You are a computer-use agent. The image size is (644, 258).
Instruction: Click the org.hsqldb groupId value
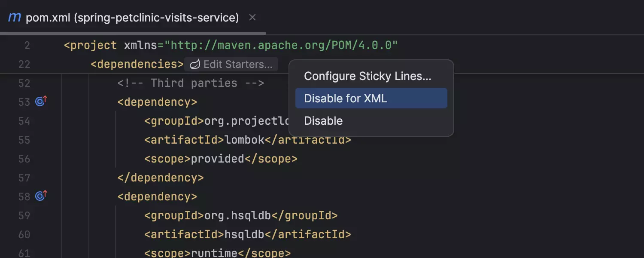tap(237, 215)
